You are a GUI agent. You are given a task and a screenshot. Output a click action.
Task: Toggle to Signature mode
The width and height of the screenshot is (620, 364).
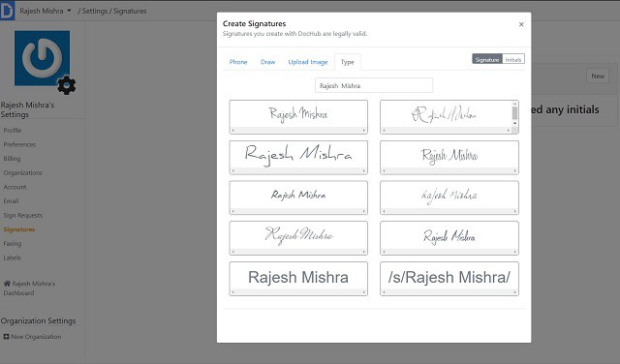pyautogui.click(x=487, y=59)
